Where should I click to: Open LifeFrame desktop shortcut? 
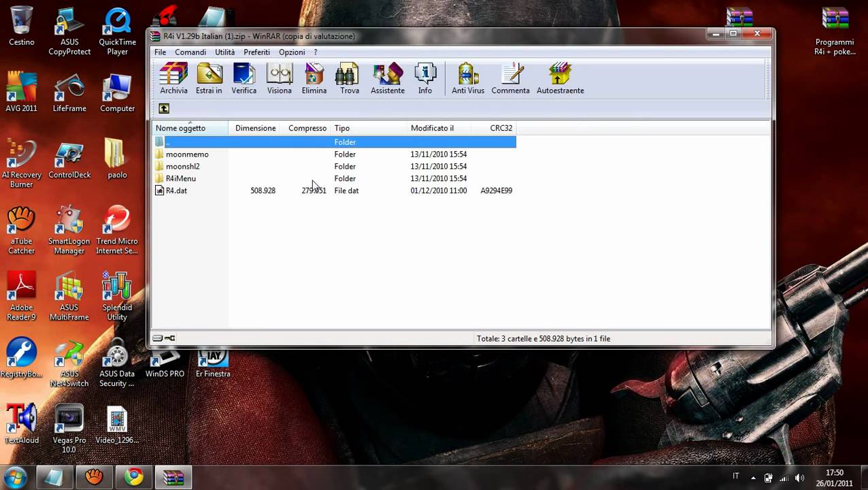coord(69,93)
